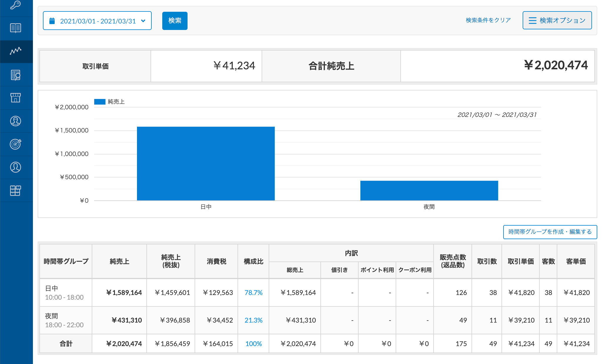602x364 pixels.
Task: Click the 21.3% composition link
Action: coord(253,320)
